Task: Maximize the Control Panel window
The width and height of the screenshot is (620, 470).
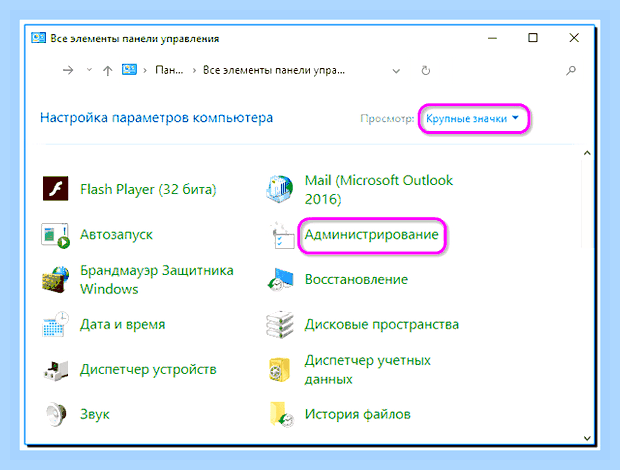Action: click(x=533, y=38)
